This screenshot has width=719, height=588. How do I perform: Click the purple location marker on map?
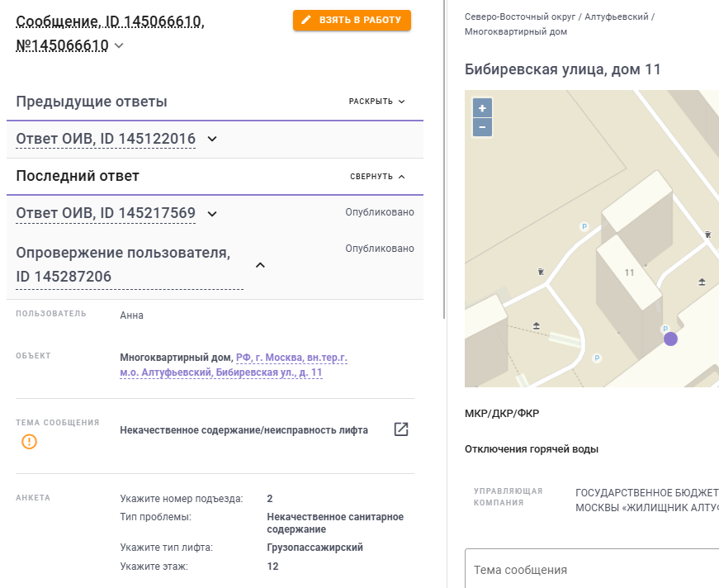click(x=671, y=339)
